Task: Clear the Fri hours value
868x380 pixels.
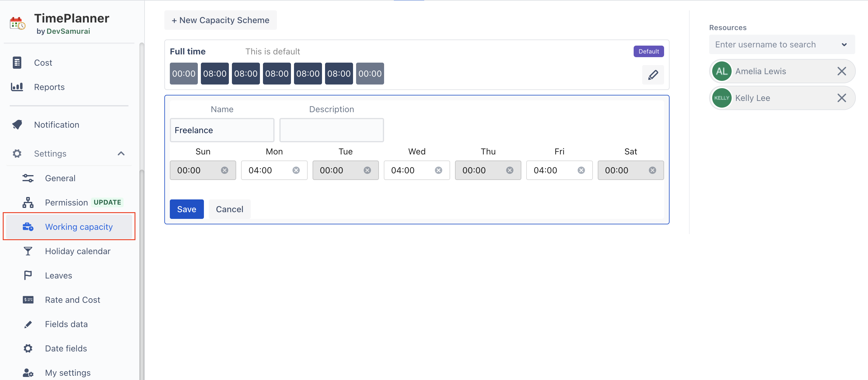Action: tap(581, 170)
